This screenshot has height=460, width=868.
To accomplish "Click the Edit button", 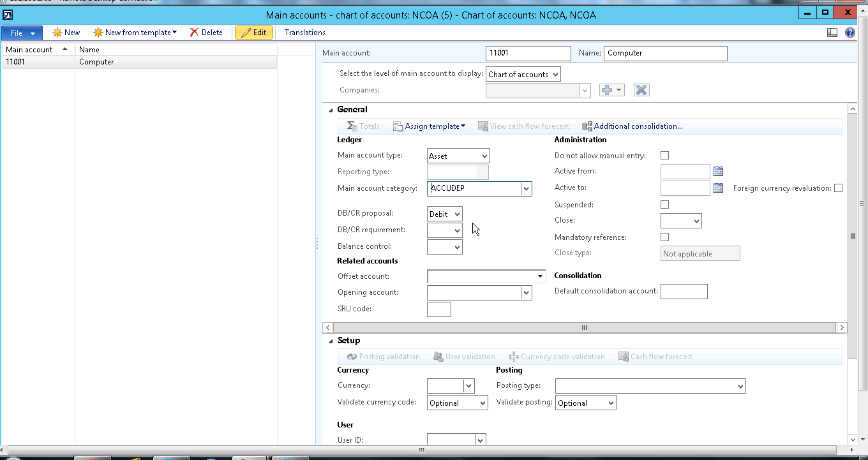I will point(254,32).
